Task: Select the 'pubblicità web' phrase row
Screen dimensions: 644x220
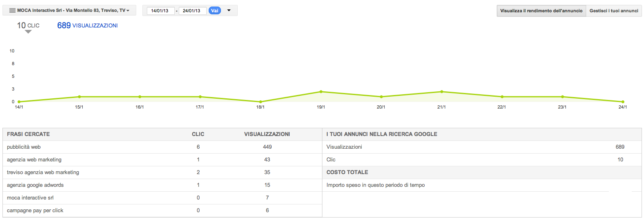Action: [x=162, y=147]
